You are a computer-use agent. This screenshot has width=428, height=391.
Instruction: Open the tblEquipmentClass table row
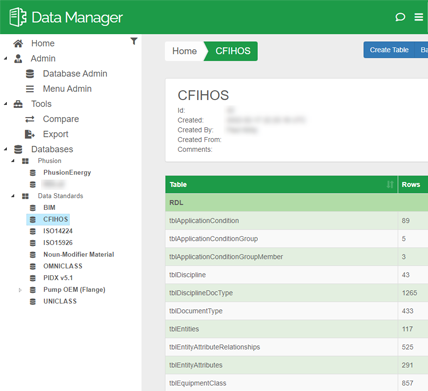point(297,383)
